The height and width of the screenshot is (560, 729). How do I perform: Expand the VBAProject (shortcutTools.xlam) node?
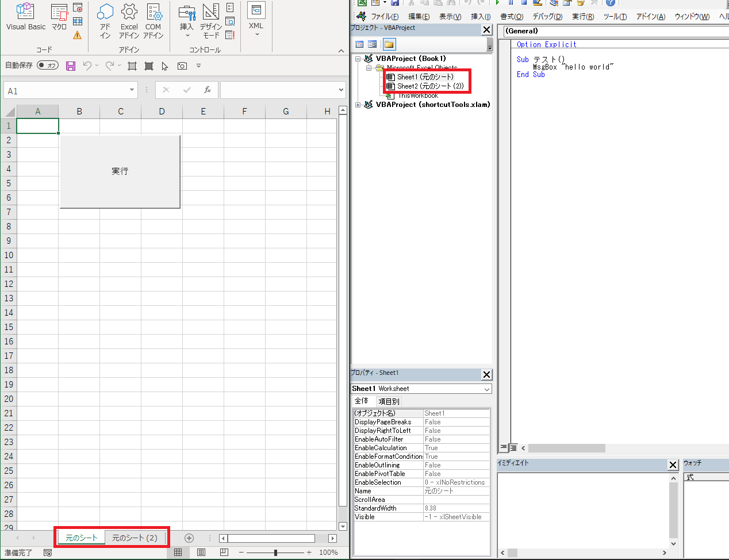tap(358, 105)
